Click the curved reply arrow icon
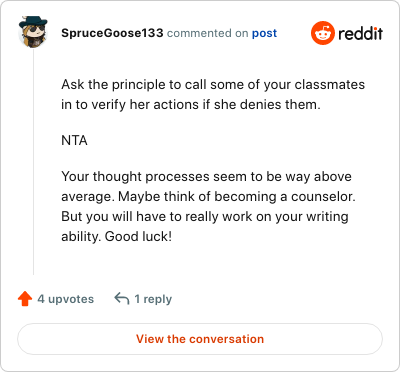This screenshot has width=400, height=372. (x=122, y=298)
